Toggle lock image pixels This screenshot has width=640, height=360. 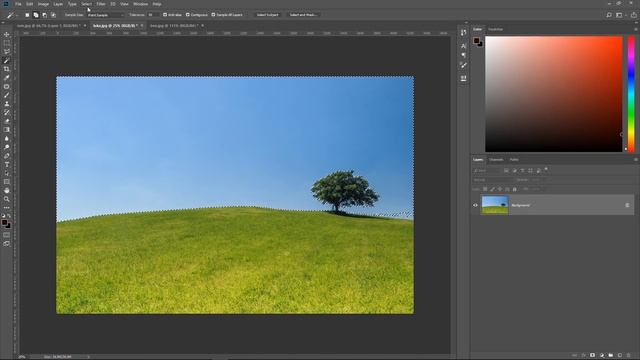[493, 189]
